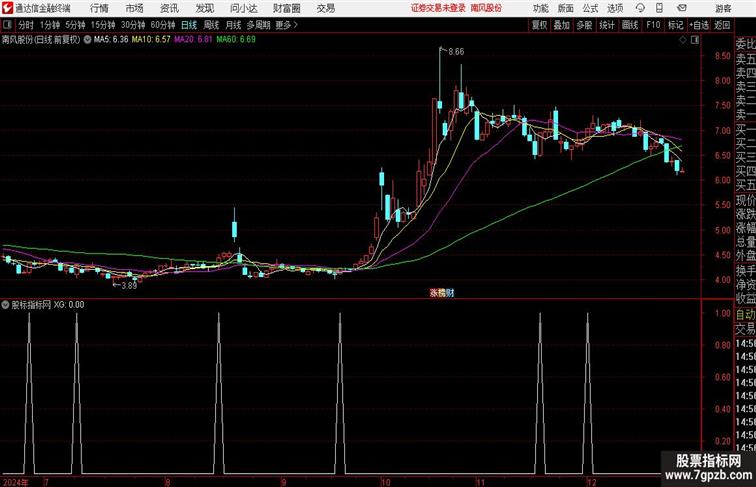Open the 交易 menu
The height and width of the screenshot is (487, 756).
pos(325,8)
